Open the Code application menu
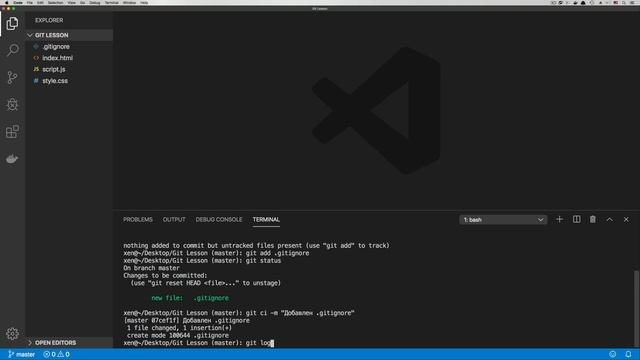Viewport: 640px width, 360px height. [x=18, y=2]
